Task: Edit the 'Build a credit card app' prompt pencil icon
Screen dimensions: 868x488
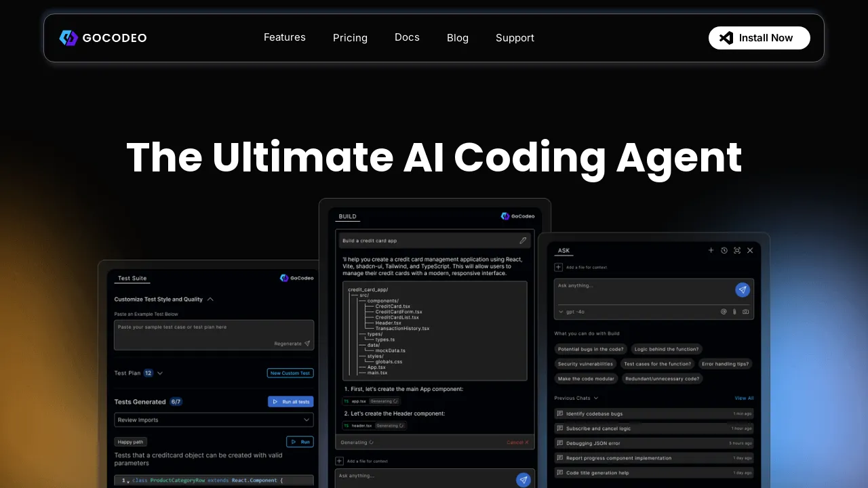Action: click(x=523, y=240)
